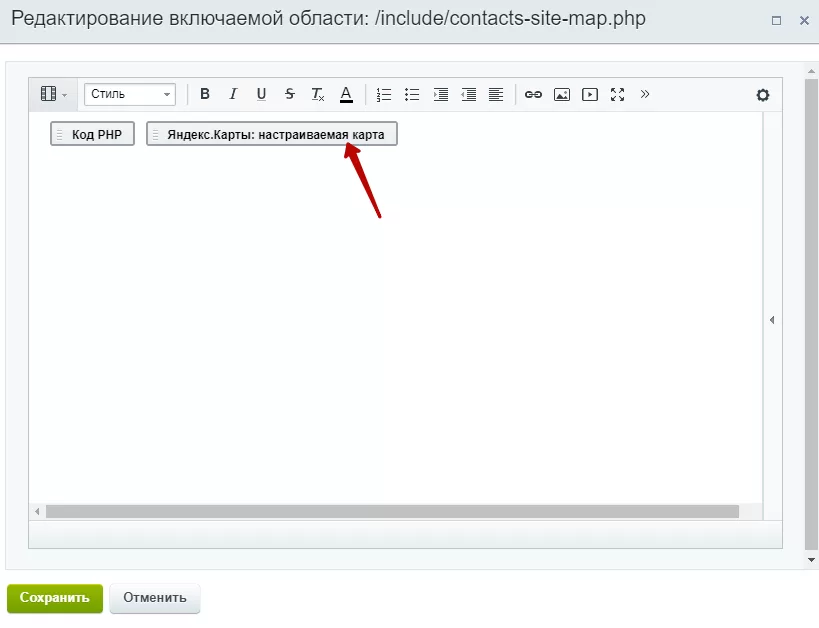This screenshot has width=819, height=628.
Task: Toggle bold formatting
Action: (205, 94)
